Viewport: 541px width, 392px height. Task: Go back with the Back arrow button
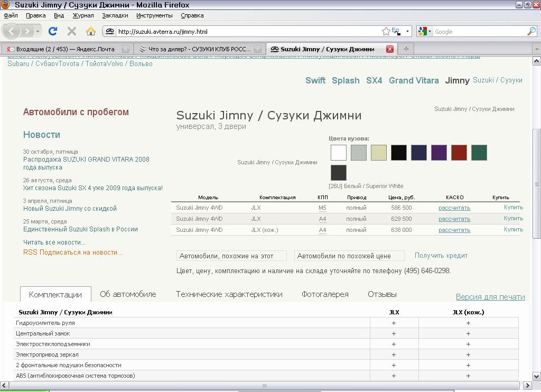click(x=12, y=31)
